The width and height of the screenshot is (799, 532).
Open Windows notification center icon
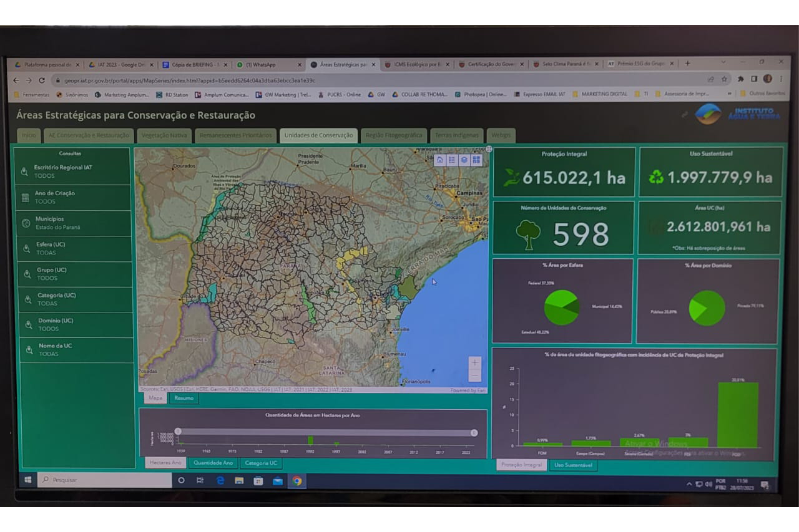coord(765,485)
